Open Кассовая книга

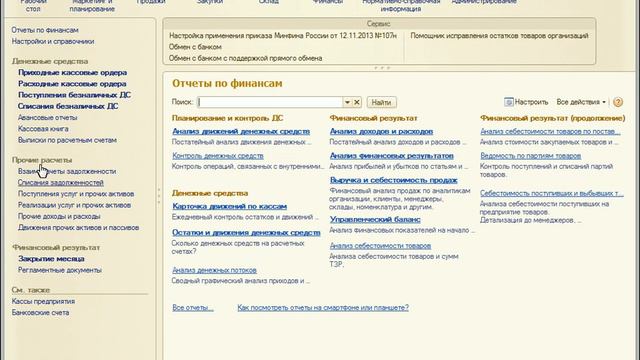click(43, 129)
